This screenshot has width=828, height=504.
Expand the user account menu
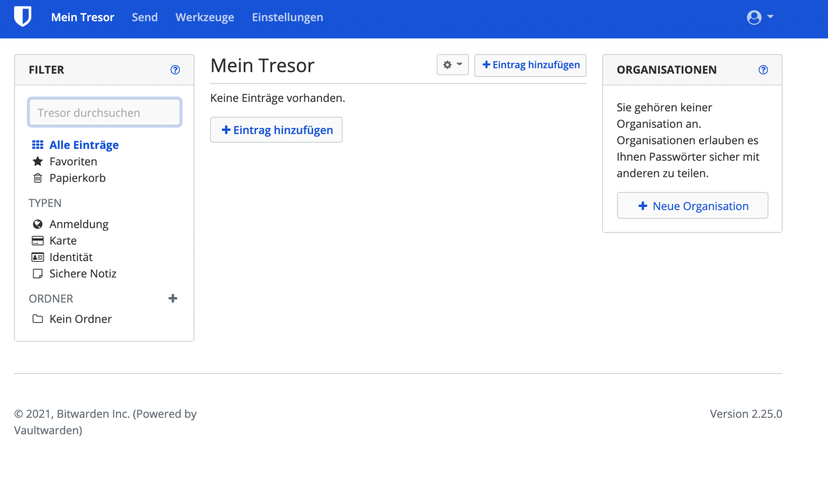pos(759,17)
